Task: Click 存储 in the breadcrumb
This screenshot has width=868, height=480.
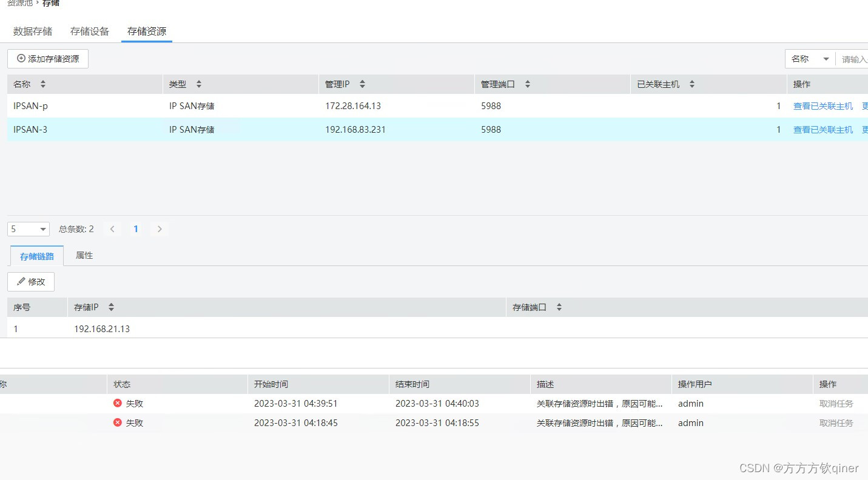Action: click(51, 3)
